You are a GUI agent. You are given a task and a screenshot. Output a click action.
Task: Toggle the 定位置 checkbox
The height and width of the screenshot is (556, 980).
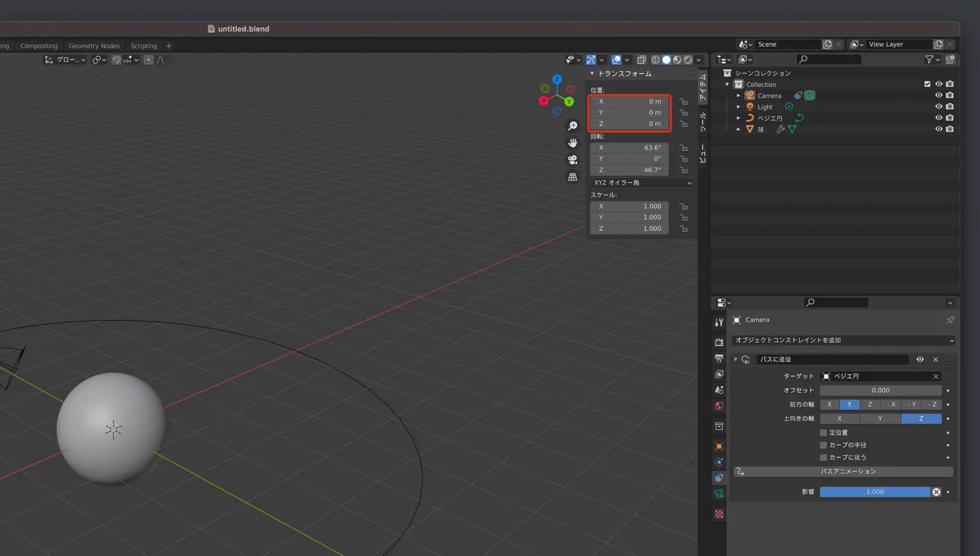[823, 433]
